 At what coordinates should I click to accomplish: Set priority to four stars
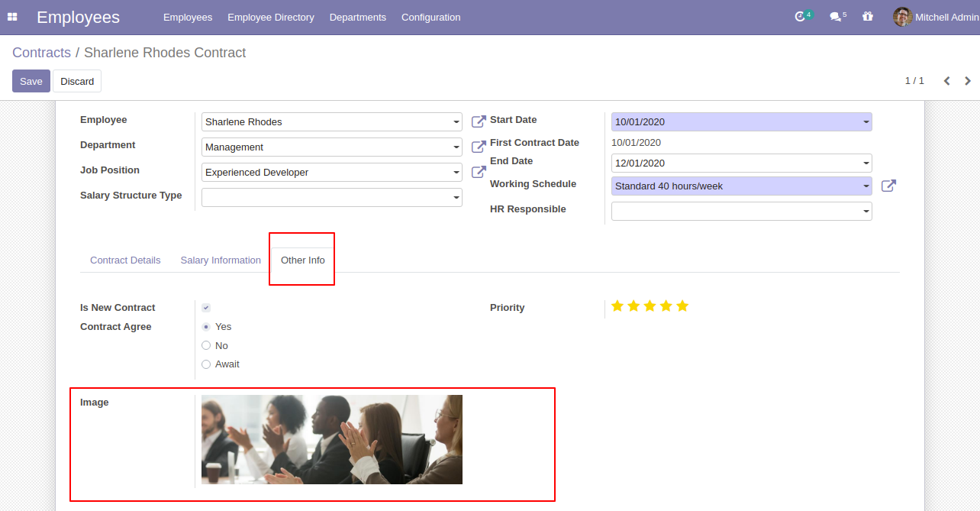click(x=666, y=306)
